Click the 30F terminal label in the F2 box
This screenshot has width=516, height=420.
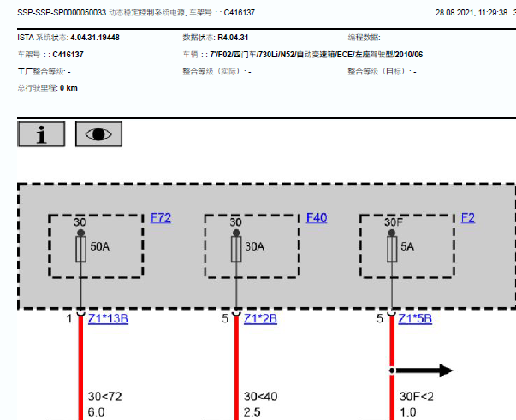(394, 222)
